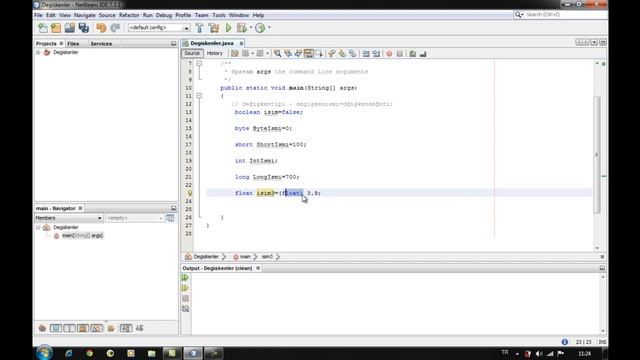Click the Find Previous Occurrence editor icon
The width and height of the screenshot is (640, 360).
tap(288, 53)
